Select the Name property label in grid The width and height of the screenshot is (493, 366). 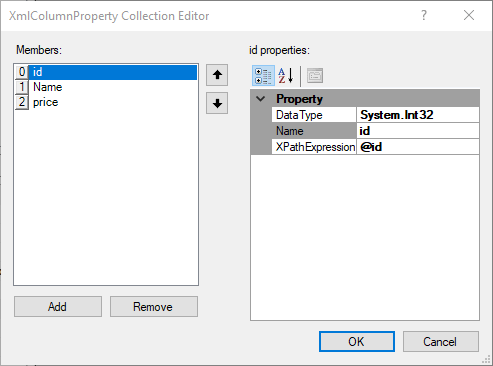[314, 131]
